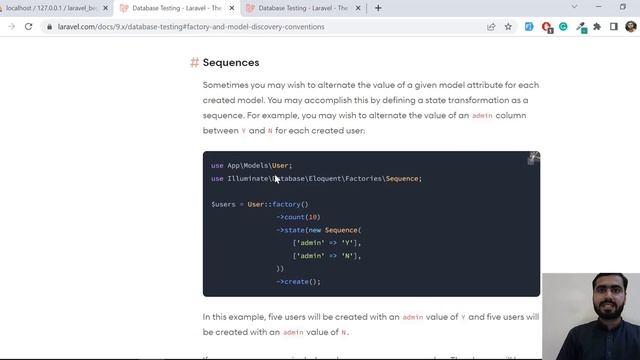The width and height of the screenshot is (640, 360).
Task: Click the Illuminate Sequence import line
Action: coord(316,178)
